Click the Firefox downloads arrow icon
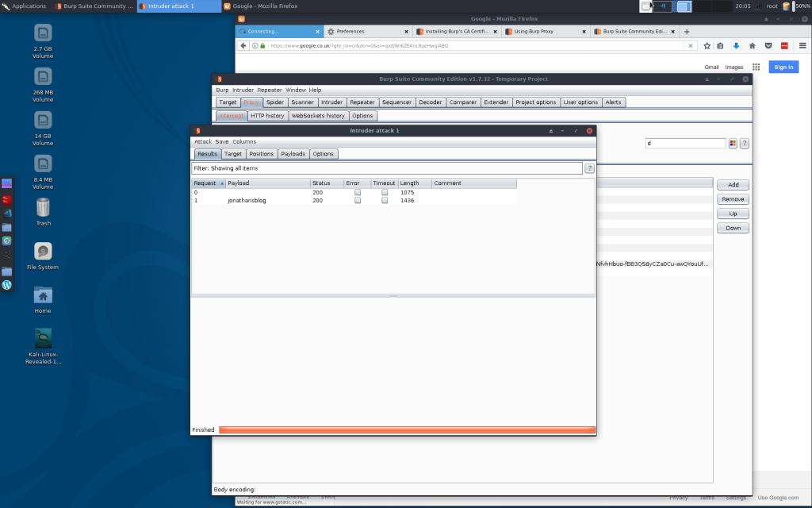The width and height of the screenshot is (812, 508). tap(736, 46)
